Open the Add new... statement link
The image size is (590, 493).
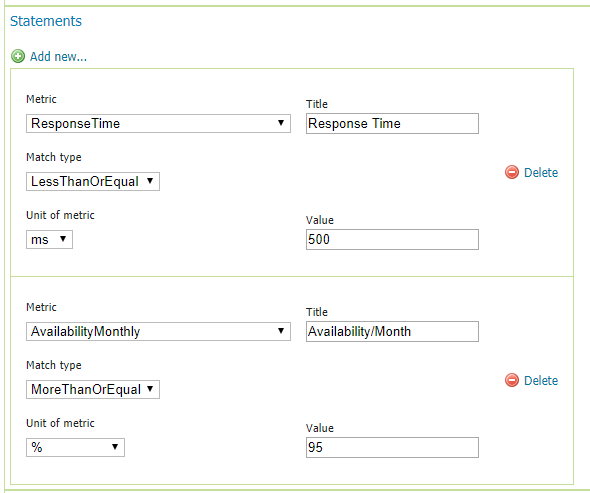pos(58,56)
